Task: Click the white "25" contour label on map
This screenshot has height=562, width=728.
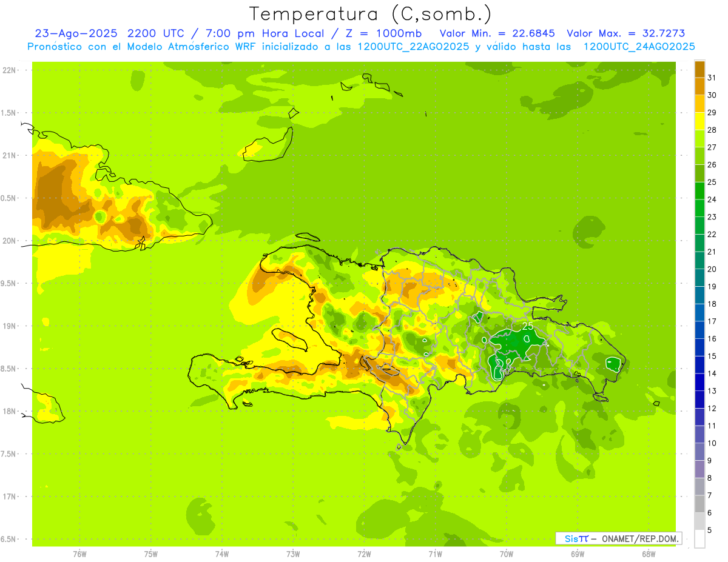Action: click(x=528, y=326)
